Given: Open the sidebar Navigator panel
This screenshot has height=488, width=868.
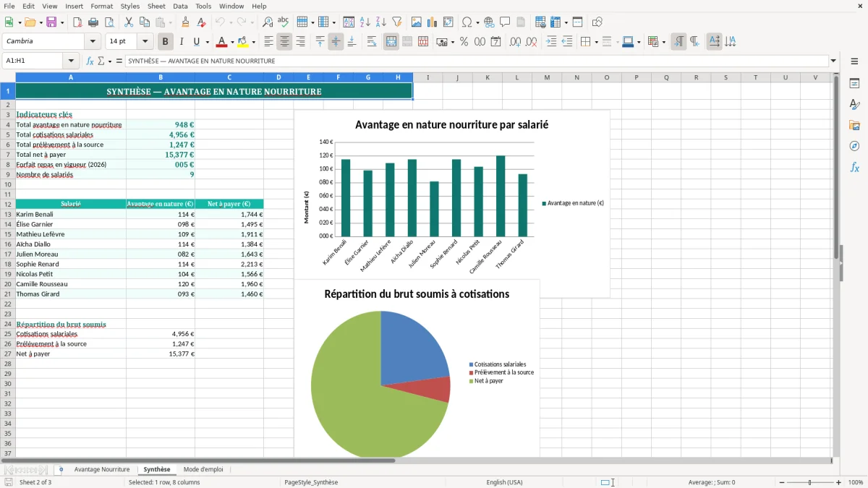Looking at the screenshot, I should 854,147.
